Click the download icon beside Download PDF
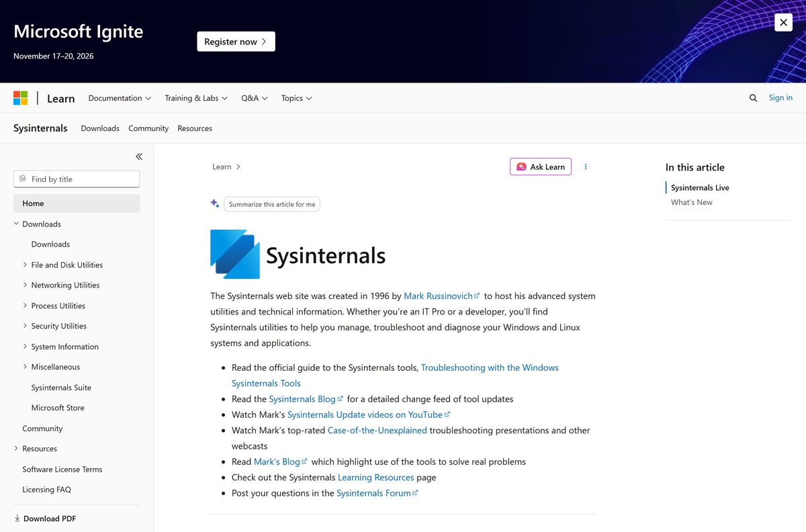 [17, 518]
